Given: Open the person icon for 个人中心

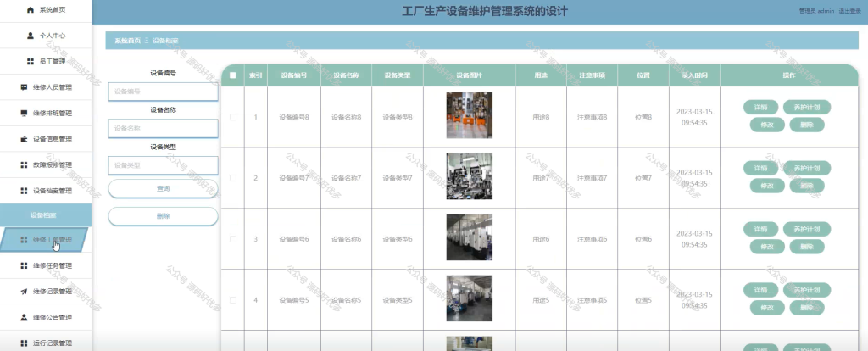Looking at the screenshot, I should coord(31,36).
